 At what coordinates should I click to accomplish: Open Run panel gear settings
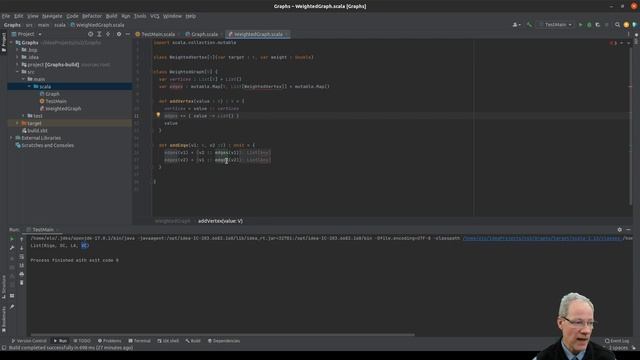(x=620, y=230)
